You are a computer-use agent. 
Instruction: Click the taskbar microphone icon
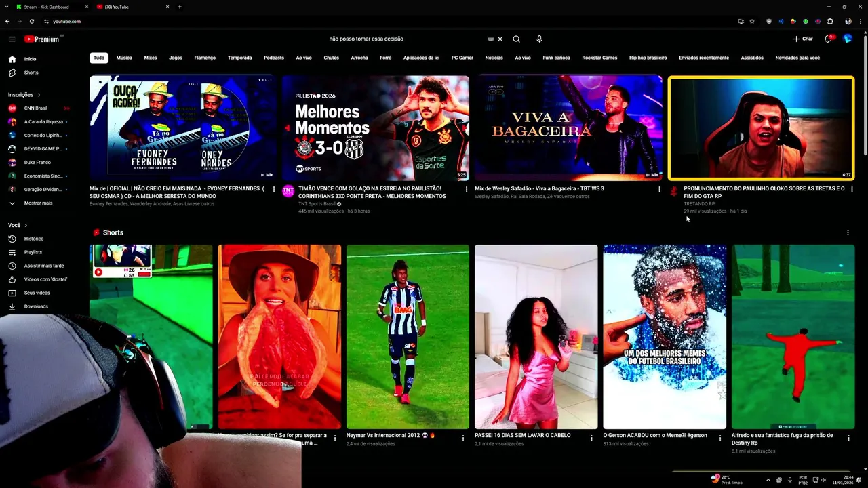pos(790,480)
